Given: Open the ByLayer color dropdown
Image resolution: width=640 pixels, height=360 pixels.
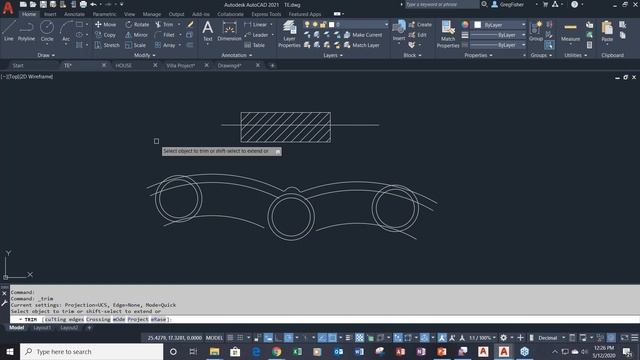Looking at the screenshot, I should pyautogui.click(x=523, y=25).
